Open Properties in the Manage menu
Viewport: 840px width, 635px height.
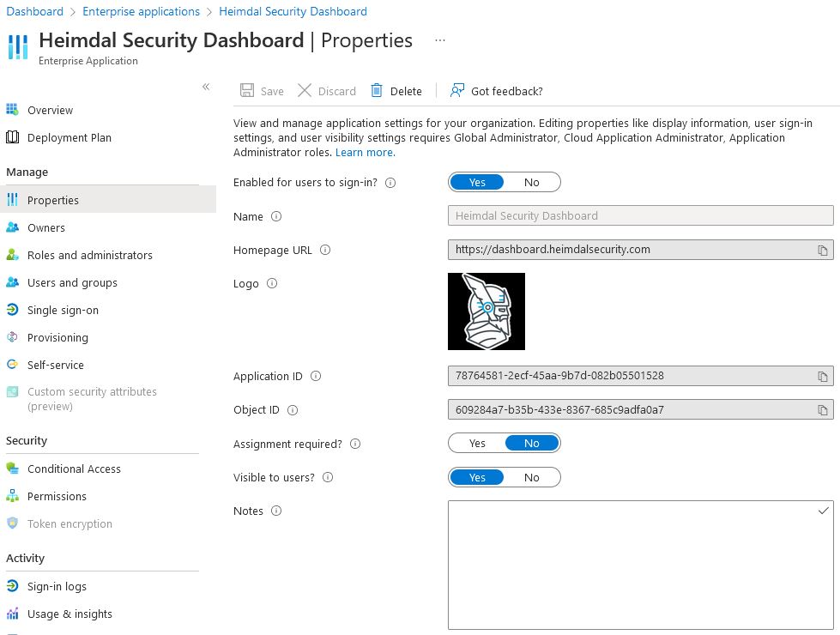(108, 200)
